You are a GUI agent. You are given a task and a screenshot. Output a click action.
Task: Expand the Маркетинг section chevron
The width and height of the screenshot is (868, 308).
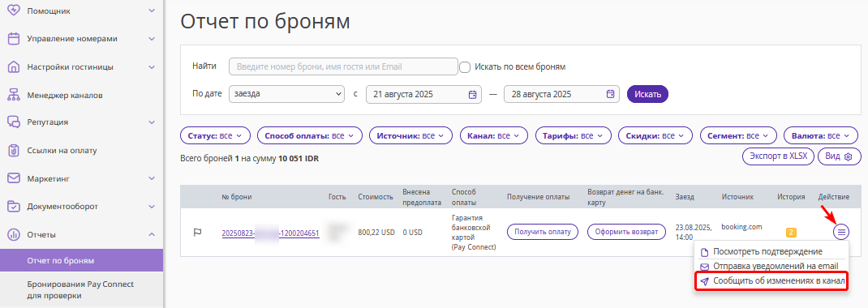(152, 178)
